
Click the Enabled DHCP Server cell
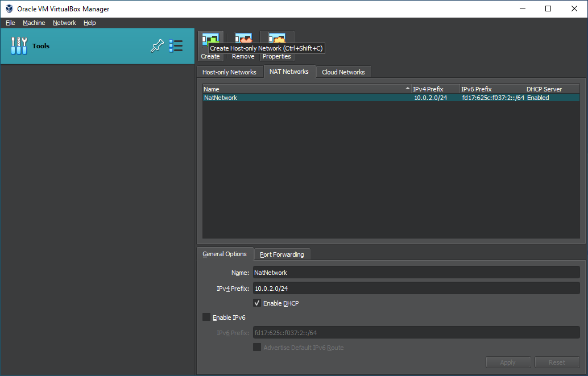pyautogui.click(x=538, y=98)
